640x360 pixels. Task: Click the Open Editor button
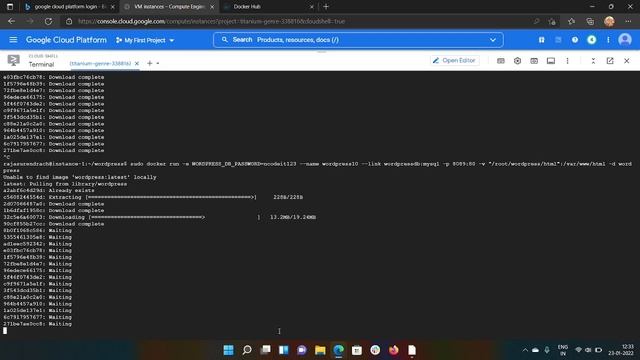pyautogui.click(x=454, y=60)
